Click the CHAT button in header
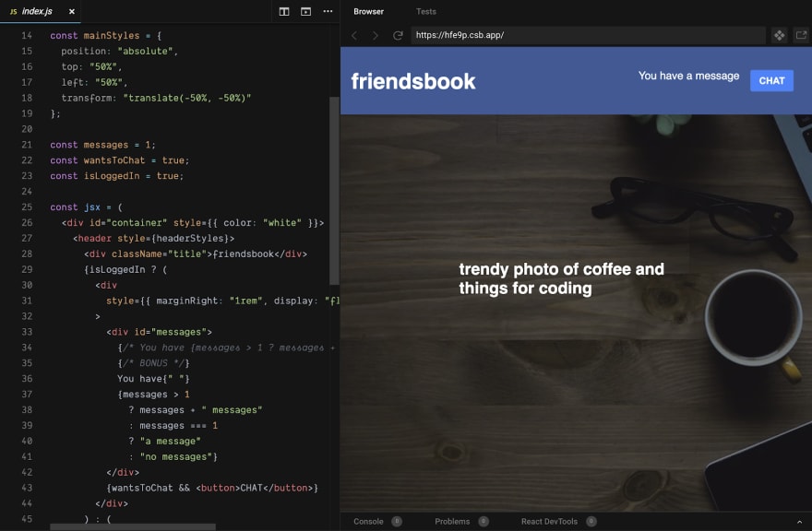Image resolution: width=812 pixels, height=531 pixels. [771, 81]
